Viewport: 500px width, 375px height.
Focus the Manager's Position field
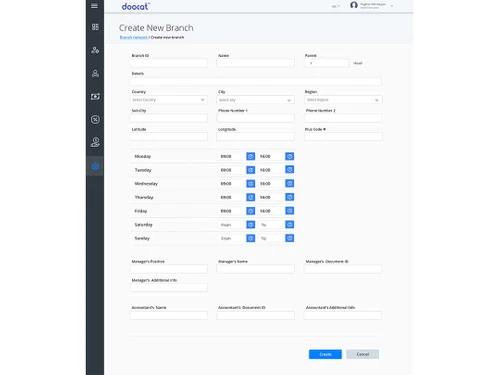pos(169,269)
